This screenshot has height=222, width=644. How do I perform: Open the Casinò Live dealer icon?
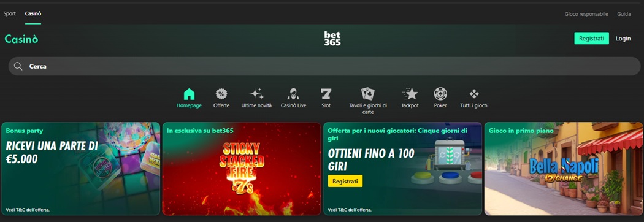click(293, 94)
